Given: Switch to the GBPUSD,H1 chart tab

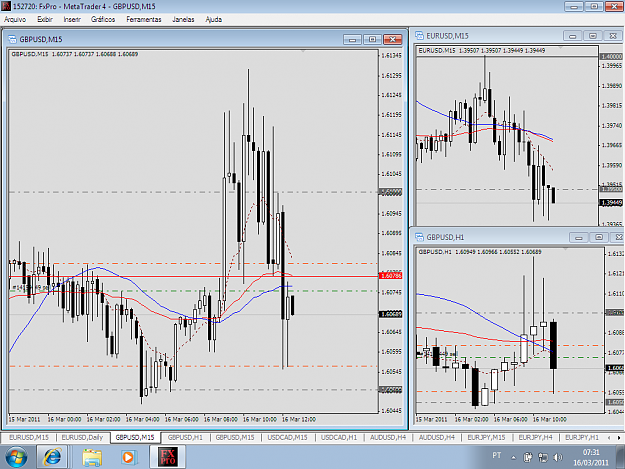Looking at the screenshot, I should [x=185, y=437].
